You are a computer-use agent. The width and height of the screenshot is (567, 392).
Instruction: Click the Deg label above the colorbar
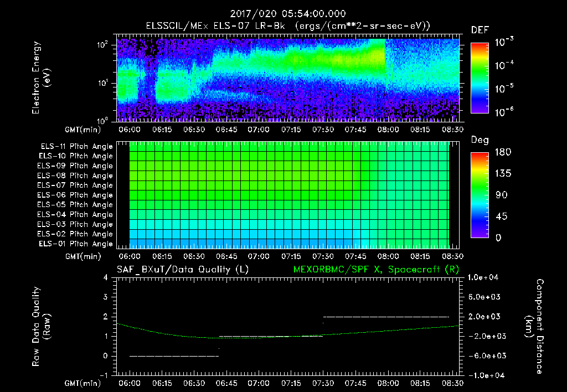click(x=480, y=140)
